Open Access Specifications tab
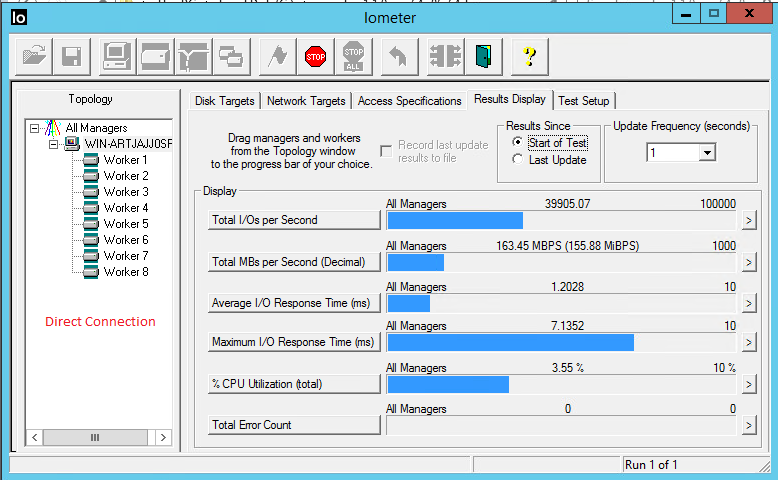 (409, 101)
